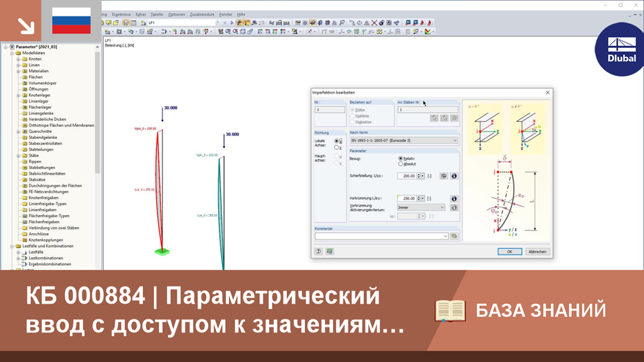644x362 pixels.
Task: Select Stabnichtlinearitäten tree item
Action: (47, 173)
